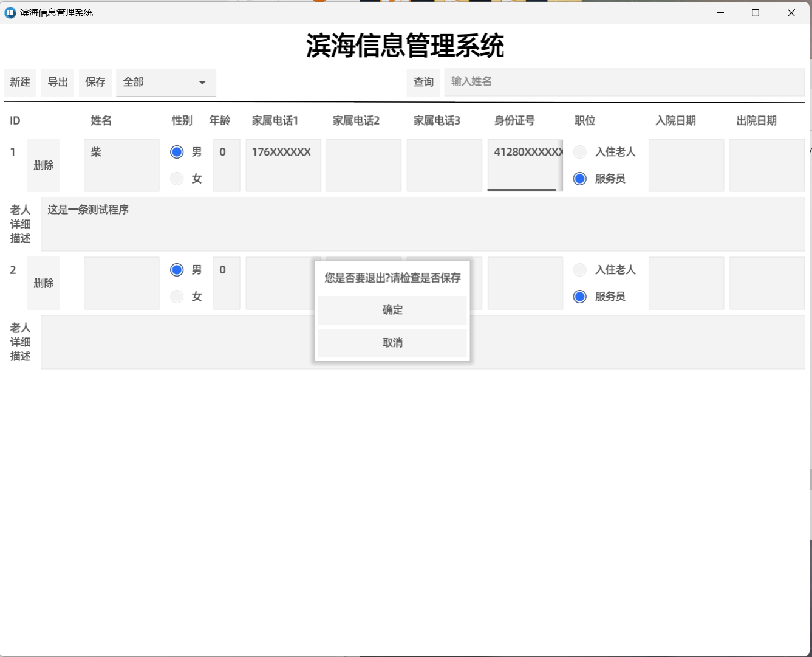
Task: Click the 身份证号 column header
Action: tap(514, 121)
